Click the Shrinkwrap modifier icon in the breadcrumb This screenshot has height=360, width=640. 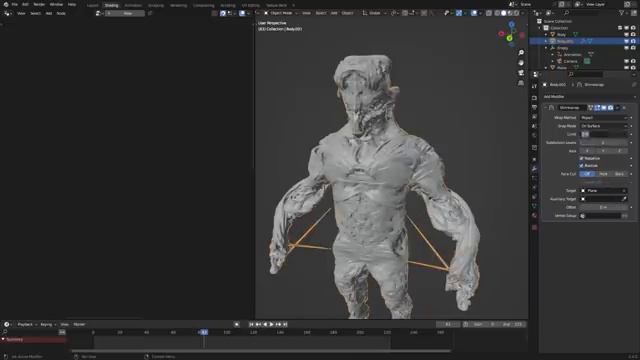579,84
